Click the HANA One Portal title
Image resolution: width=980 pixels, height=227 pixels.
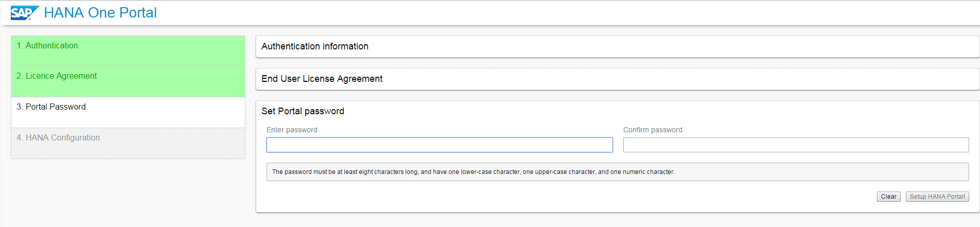(x=100, y=13)
